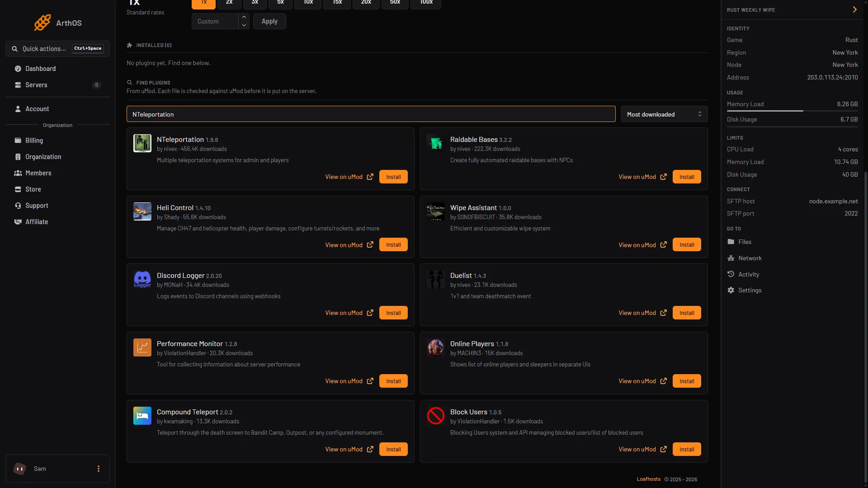Viewport: 868px width, 488px height.
Task: Click the page vertical scrollbar
Action: 865,327
